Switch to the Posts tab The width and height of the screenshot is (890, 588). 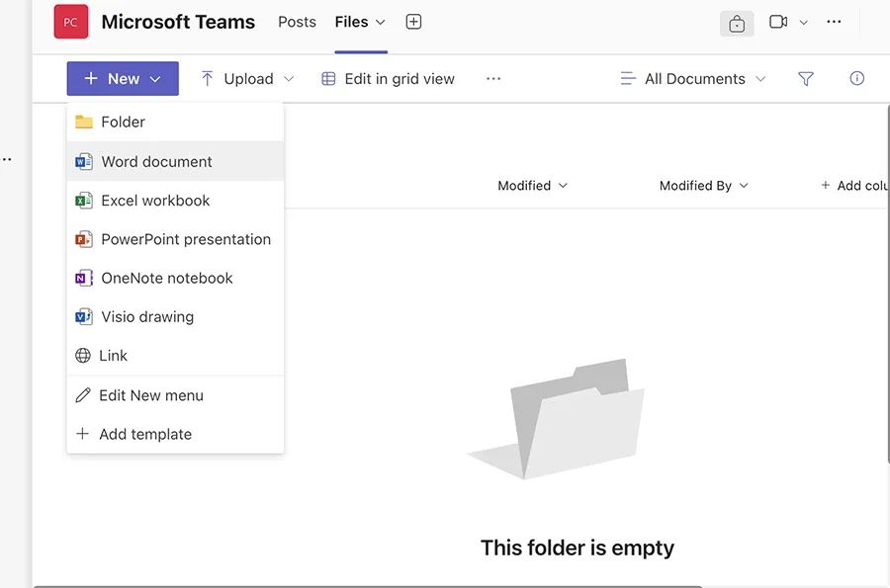coord(297,22)
